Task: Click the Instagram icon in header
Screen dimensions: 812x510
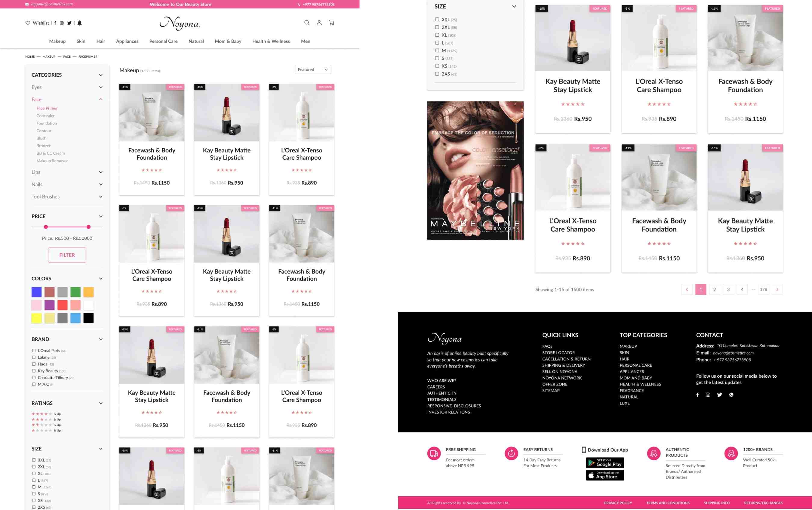Action: tap(62, 23)
